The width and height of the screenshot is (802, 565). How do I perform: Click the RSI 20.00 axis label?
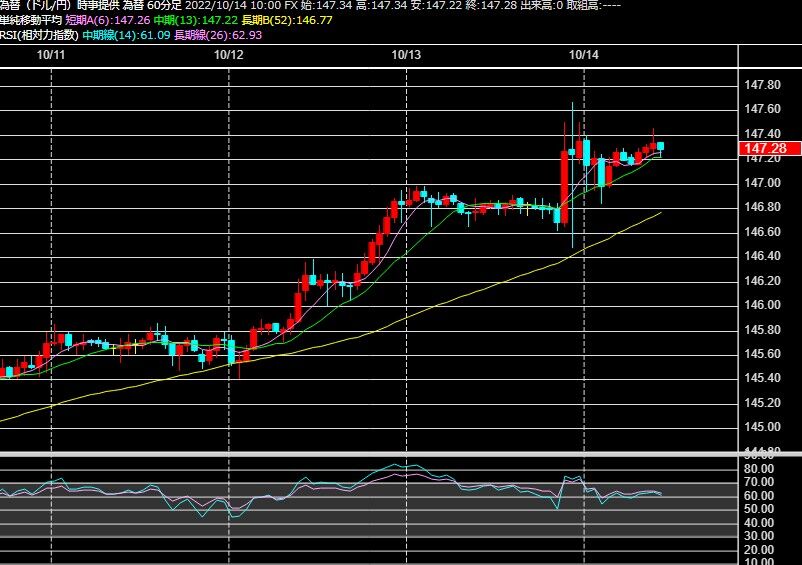point(759,550)
